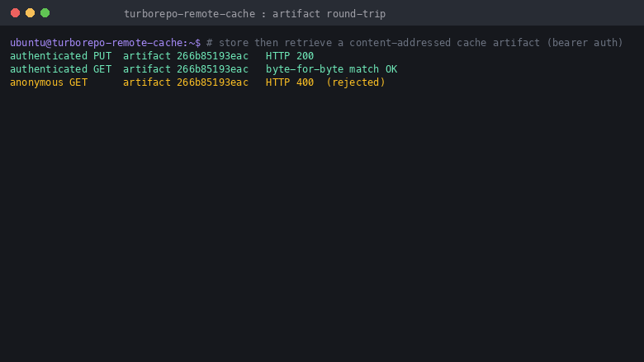The image size is (644, 362).
Task: Maximize window using green traffic light
Action: [x=45, y=13]
